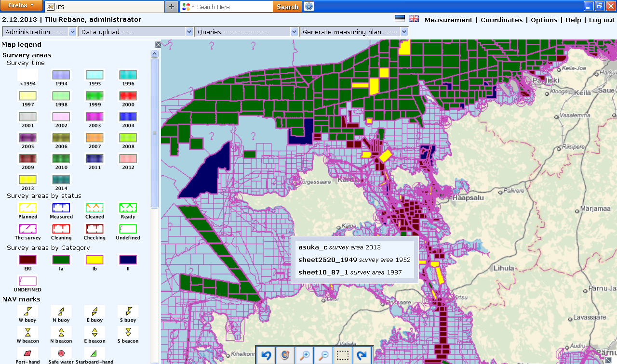The width and height of the screenshot is (617, 364).
Task: Open the Measurement menu
Action: coord(448,20)
